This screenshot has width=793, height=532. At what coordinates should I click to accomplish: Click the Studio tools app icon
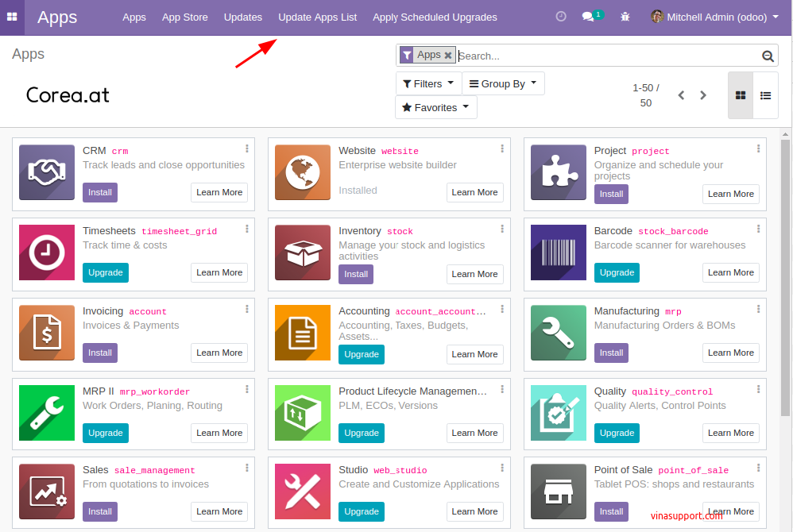click(x=303, y=492)
